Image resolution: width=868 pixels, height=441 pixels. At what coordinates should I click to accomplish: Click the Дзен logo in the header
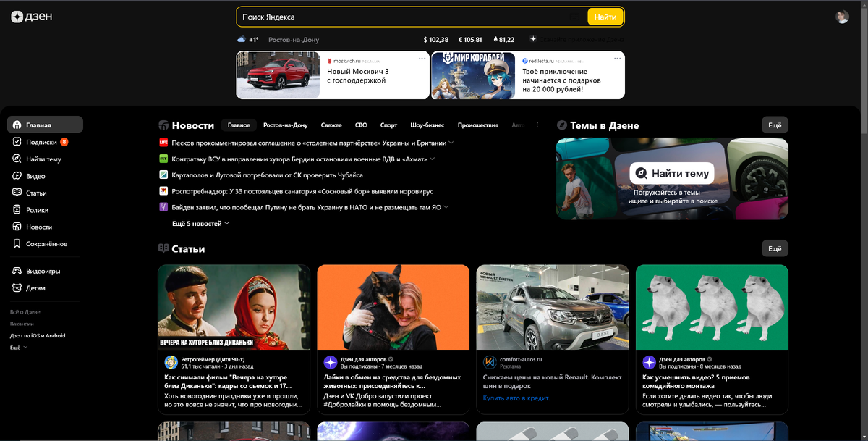[x=31, y=17]
